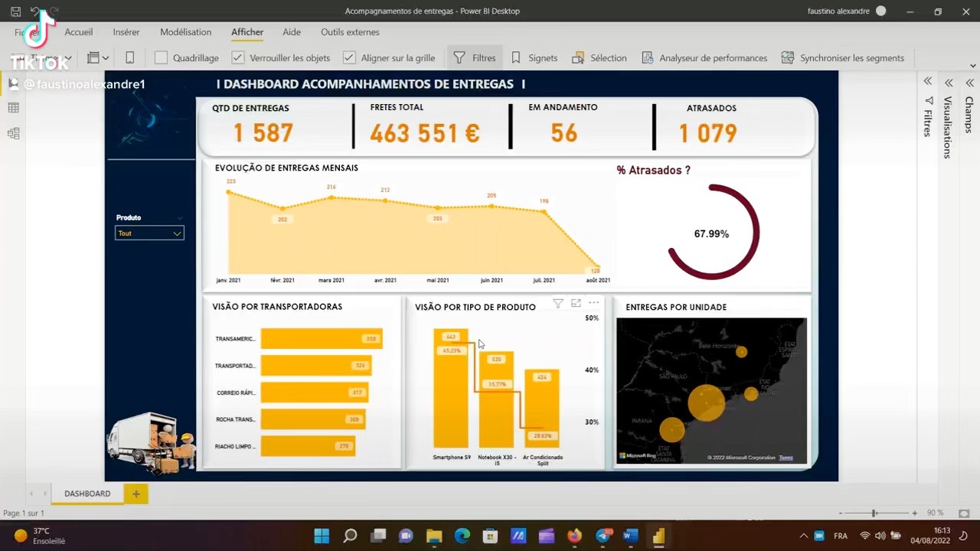The image size is (980, 551).
Task: Open the Modélisation ribbon tab
Action: tap(185, 32)
